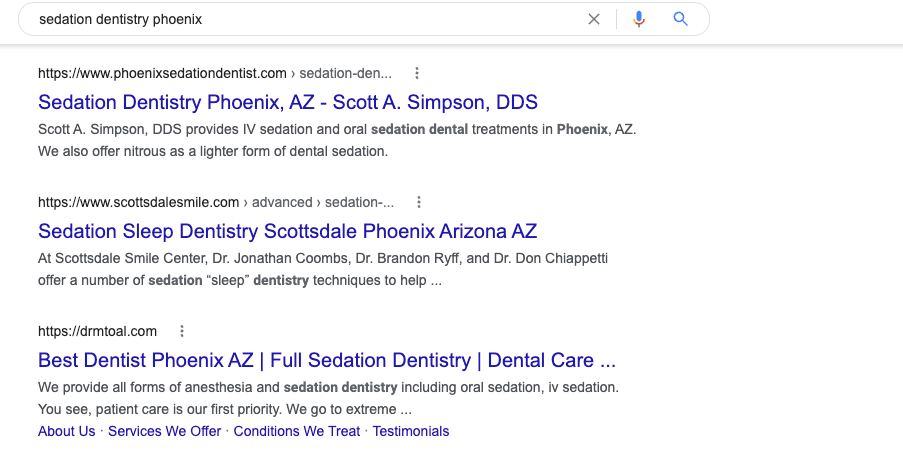Open options menu for phoenixsedationdentist.com result

(417, 73)
